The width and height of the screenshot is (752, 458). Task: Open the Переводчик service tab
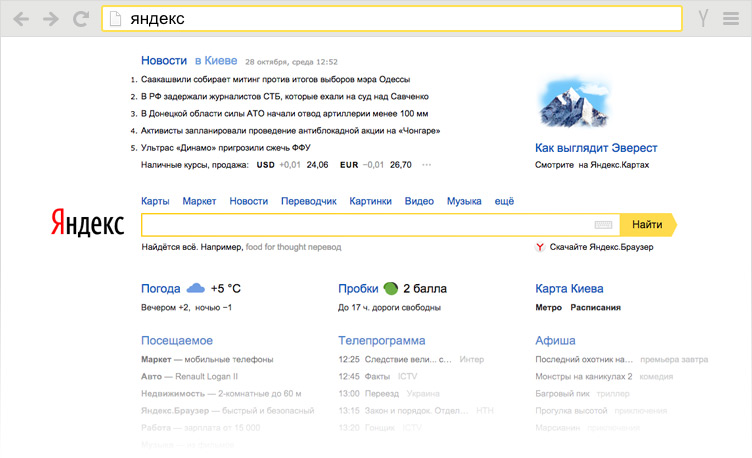point(308,201)
